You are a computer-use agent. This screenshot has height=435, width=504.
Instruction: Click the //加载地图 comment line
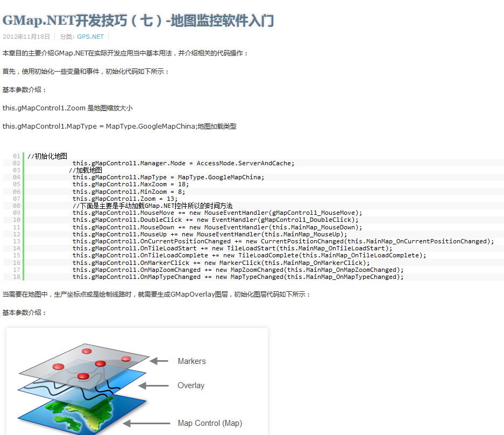click(86, 170)
